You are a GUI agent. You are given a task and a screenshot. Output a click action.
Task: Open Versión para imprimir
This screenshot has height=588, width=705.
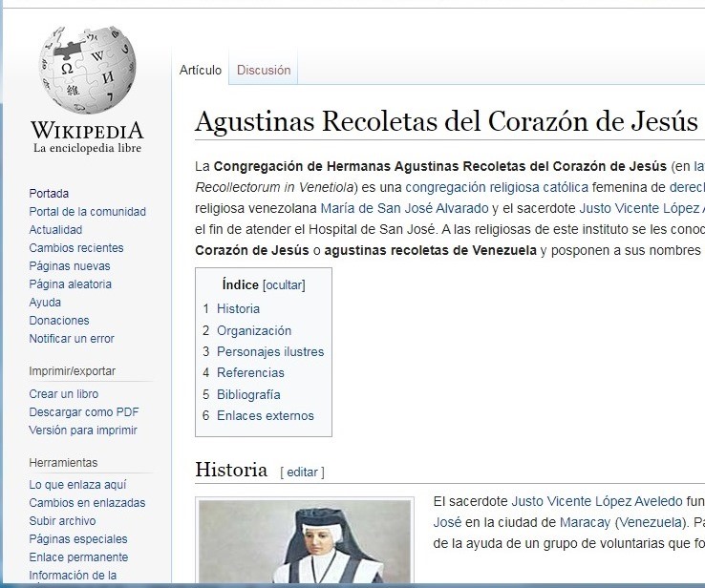[x=83, y=430]
